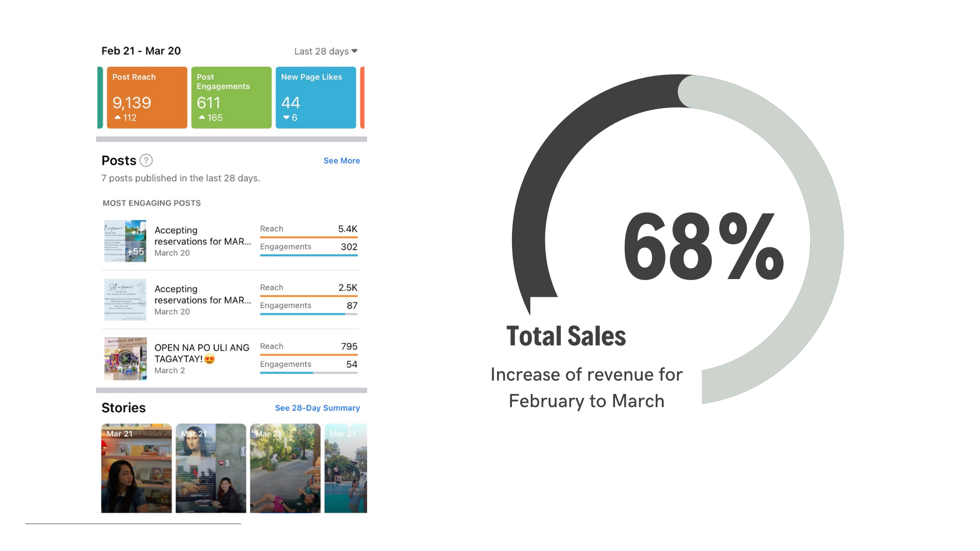
Task: Open the Last 28 days dropdown
Action: pos(326,52)
